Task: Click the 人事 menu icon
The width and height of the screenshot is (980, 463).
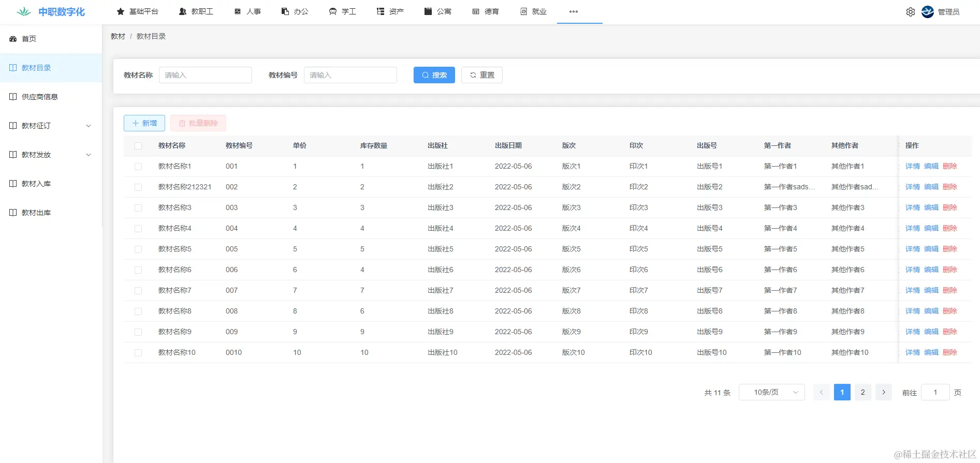Action: (238, 11)
